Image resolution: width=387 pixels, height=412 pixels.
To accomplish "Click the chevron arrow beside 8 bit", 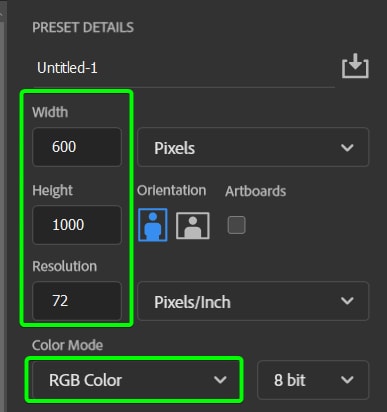I will (347, 379).
